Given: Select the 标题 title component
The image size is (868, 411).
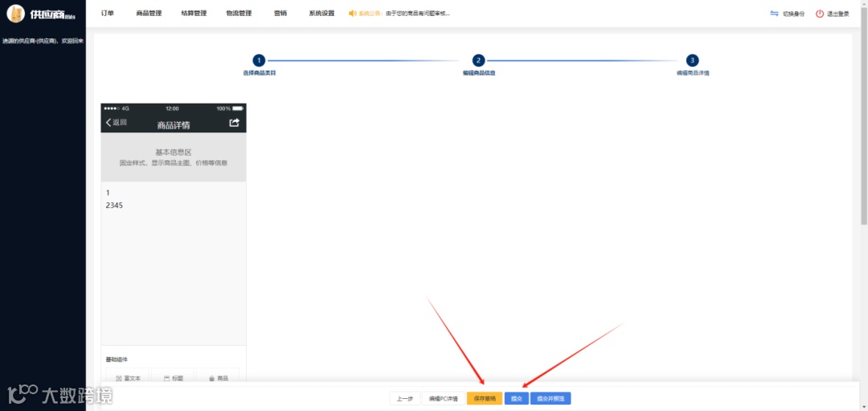Looking at the screenshot, I should pos(173,376).
